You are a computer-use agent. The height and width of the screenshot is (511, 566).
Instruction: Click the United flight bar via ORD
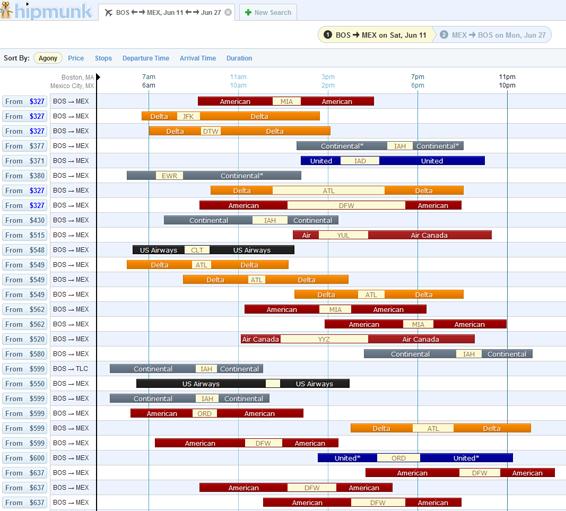415,458
